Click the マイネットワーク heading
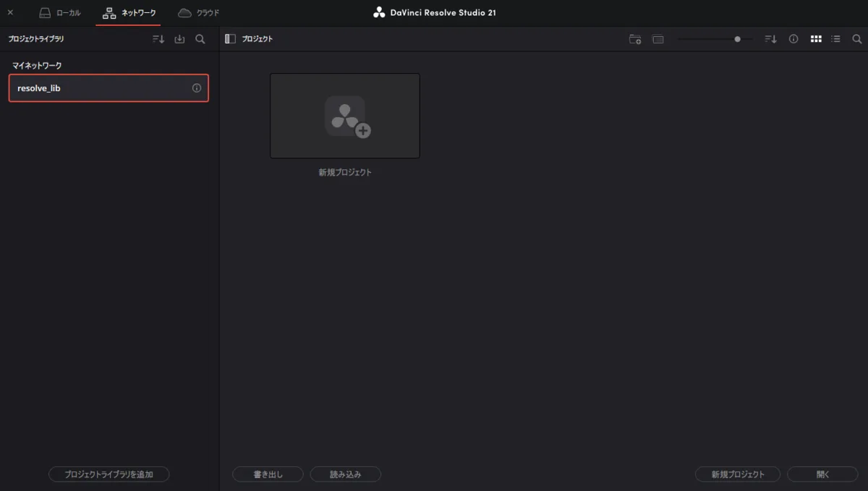Screen dimensions: 868x491 [37, 66]
